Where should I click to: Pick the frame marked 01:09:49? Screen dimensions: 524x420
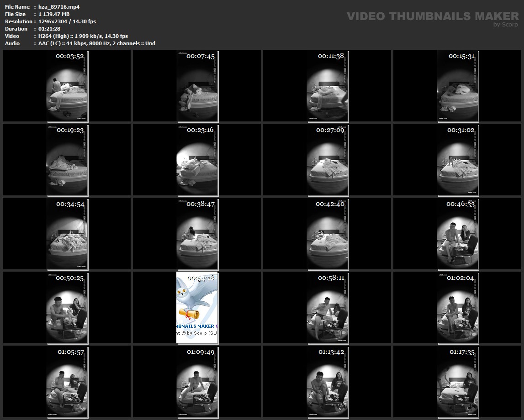(197, 382)
